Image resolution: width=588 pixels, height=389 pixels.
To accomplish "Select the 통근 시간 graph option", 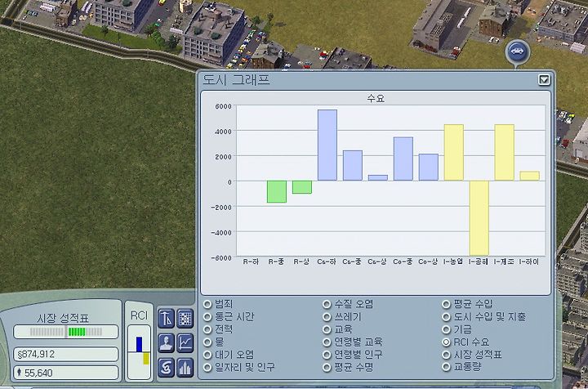I will coord(229,316).
